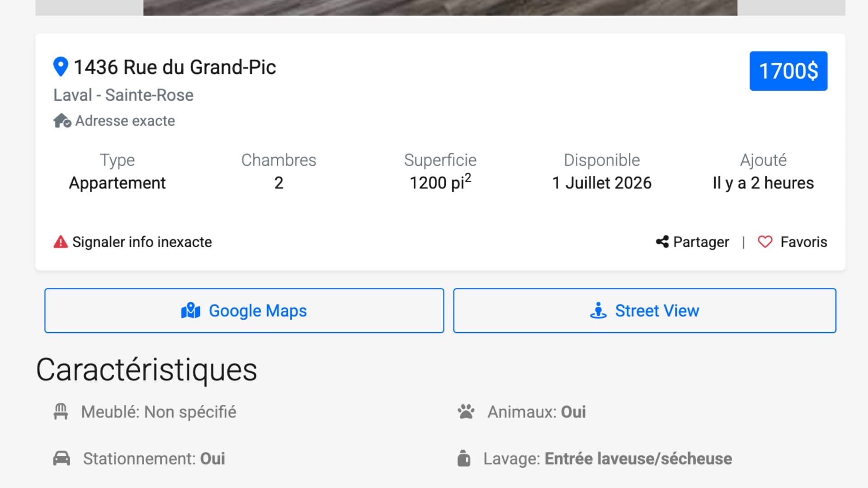Click the Laval - Sainte-Rose neighborhood text
Screen dimensions: 868x488
[x=123, y=95]
